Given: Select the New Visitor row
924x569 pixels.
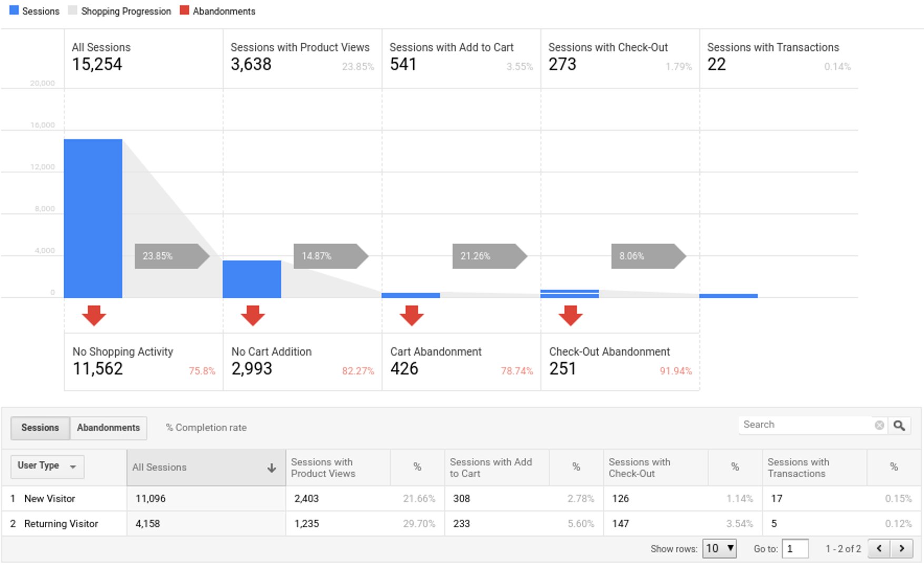Looking at the screenshot, I should (x=50, y=498).
